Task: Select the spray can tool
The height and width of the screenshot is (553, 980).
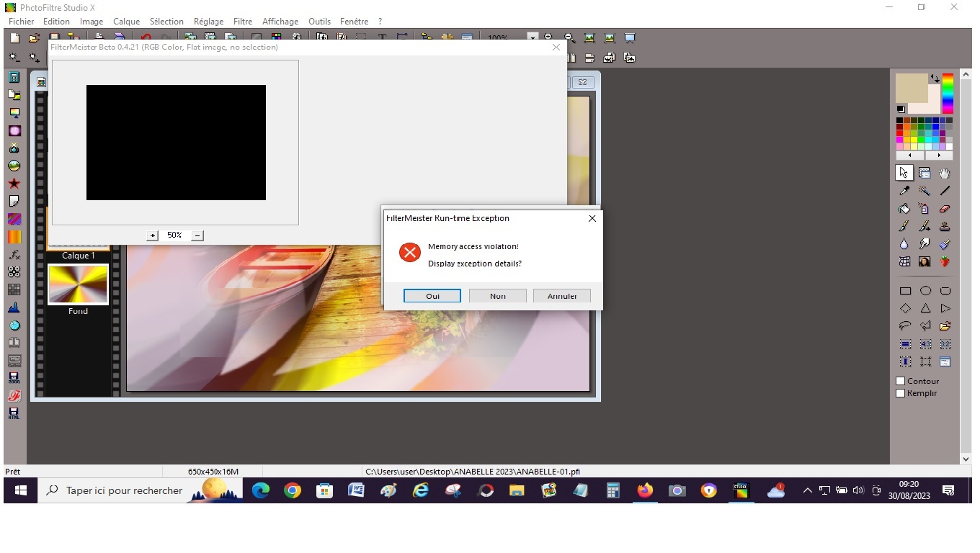Action: point(925,209)
